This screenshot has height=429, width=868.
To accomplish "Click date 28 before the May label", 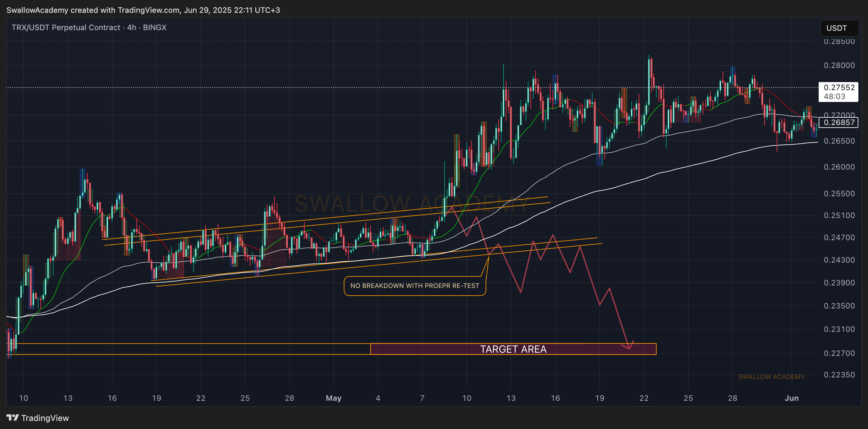I will (x=290, y=398).
